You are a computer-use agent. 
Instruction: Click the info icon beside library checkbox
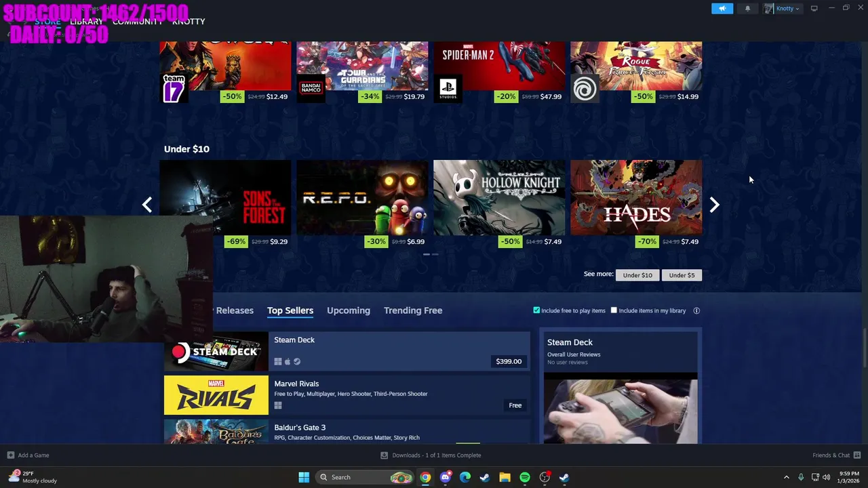point(696,310)
